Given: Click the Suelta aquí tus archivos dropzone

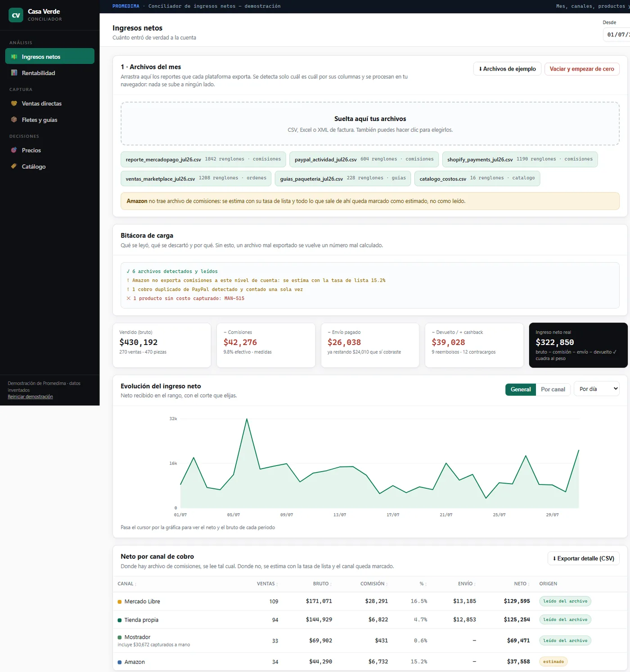Looking at the screenshot, I should click(370, 124).
